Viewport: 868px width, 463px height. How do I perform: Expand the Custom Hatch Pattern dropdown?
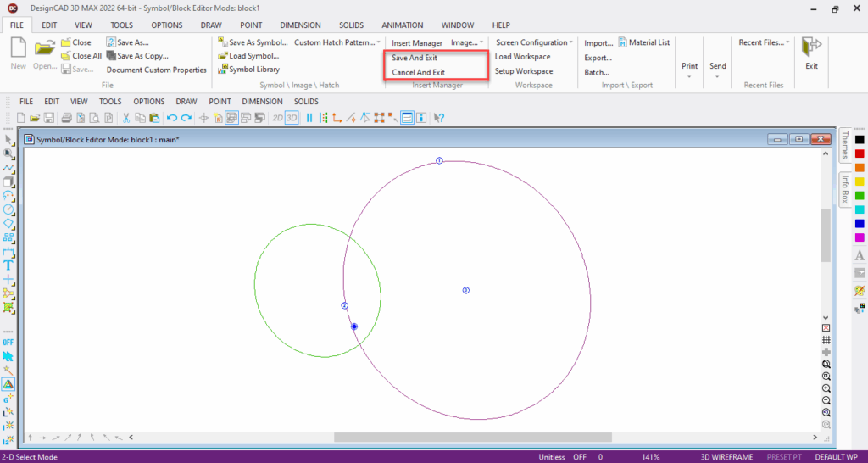337,42
